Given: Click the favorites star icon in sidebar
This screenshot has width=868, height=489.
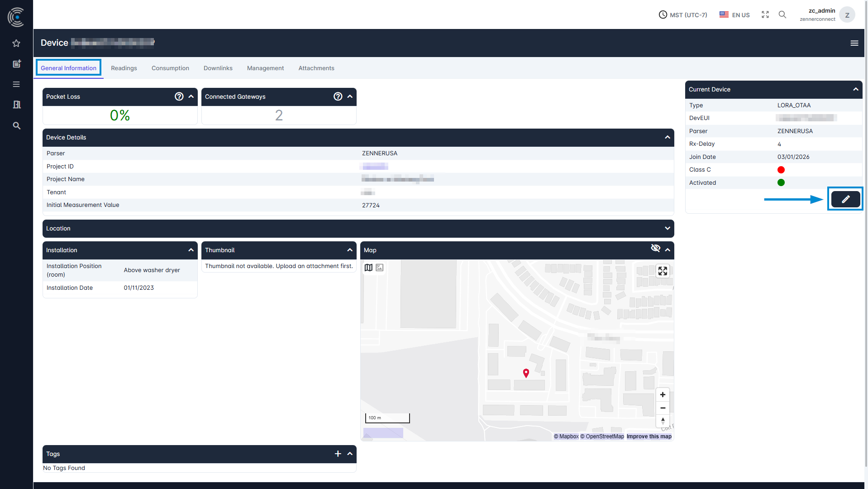Looking at the screenshot, I should (x=16, y=43).
